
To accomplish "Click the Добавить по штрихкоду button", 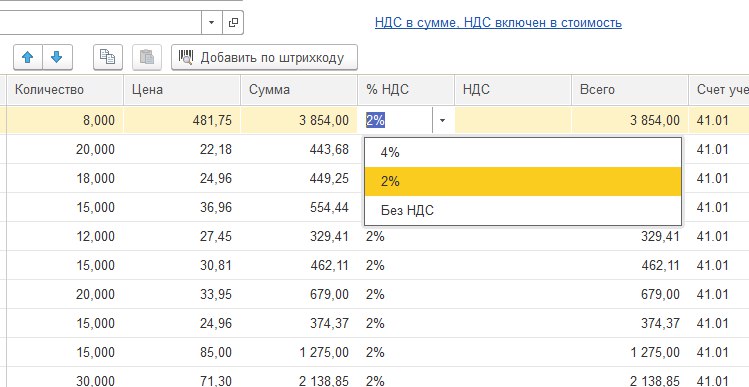I will [x=264, y=57].
